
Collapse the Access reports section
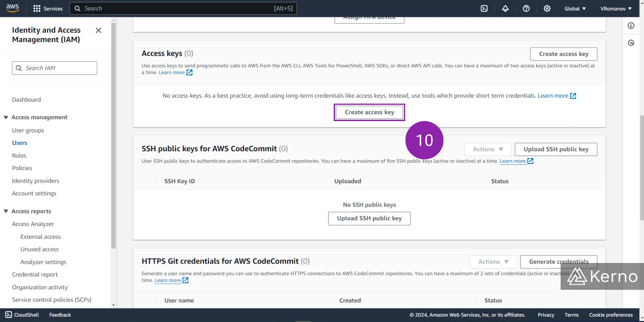[x=6, y=211]
